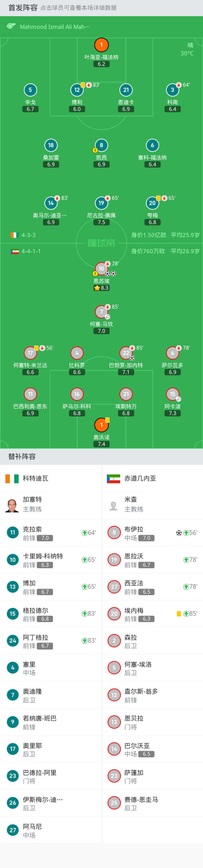The width and height of the screenshot is (203, 868).
Task: Click 阿卡波 number 15 player icon
Action: coord(172,394)
